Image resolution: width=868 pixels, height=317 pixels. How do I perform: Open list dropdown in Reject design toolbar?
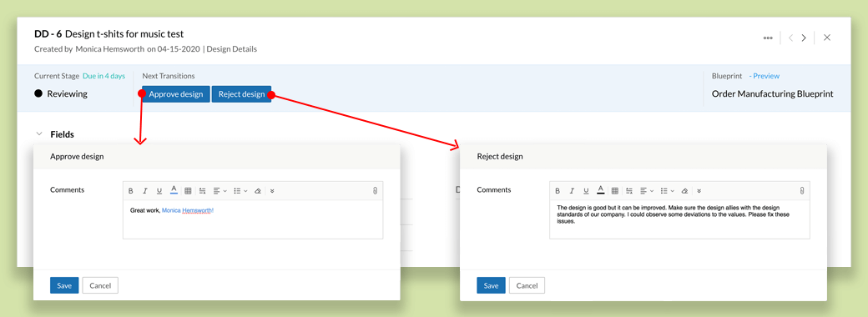click(667, 191)
